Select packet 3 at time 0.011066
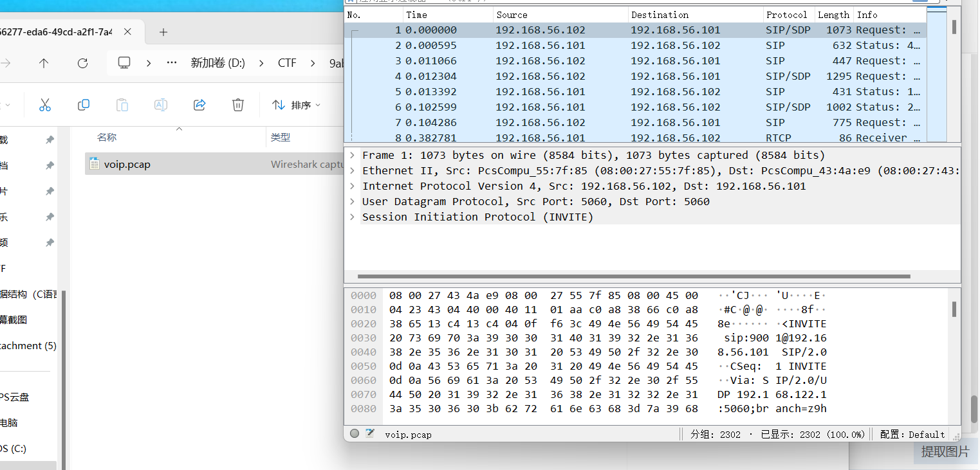 [636, 60]
